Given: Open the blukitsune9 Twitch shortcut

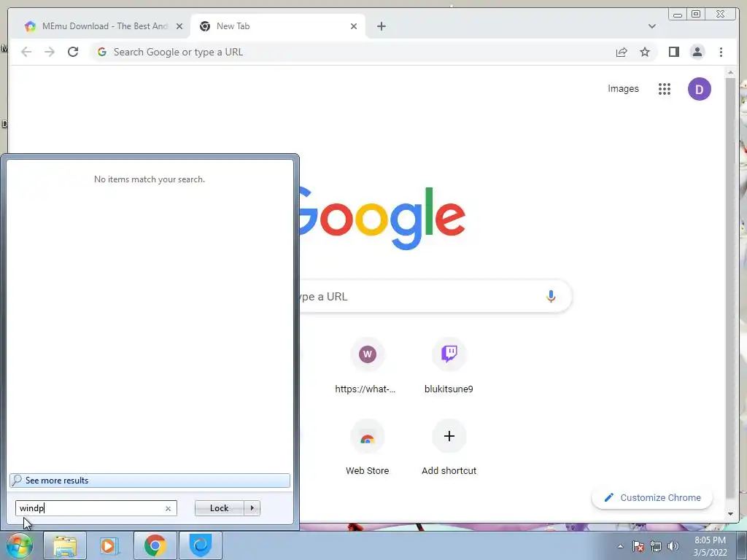Looking at the screenshot, I should [449, 367].
